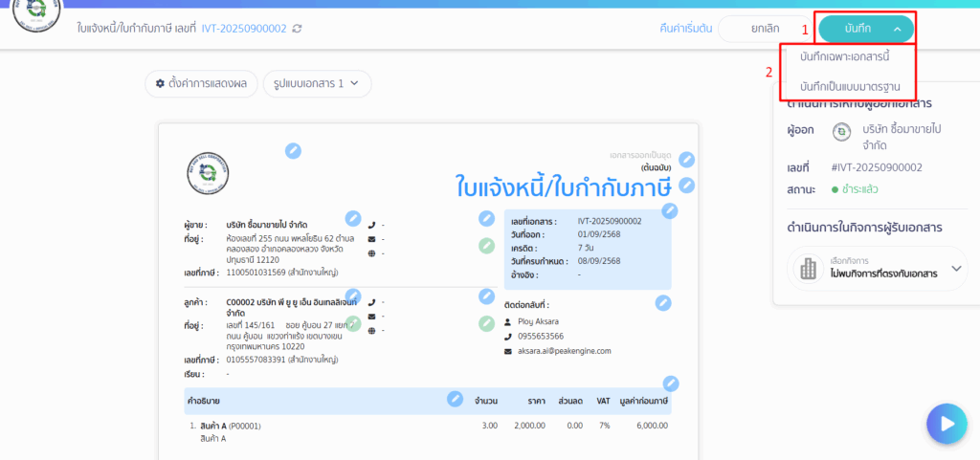Choose บันทึกเป็นแบบมาตรฐาน from the save menu

pyautogui.click(x=850, y=85)
